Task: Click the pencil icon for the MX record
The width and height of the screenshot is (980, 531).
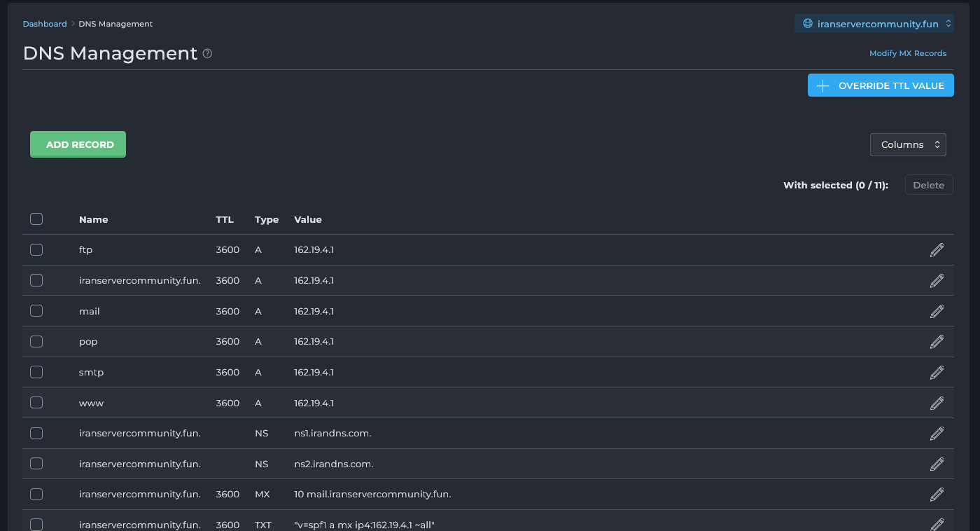Action: [x=937, y=495]
